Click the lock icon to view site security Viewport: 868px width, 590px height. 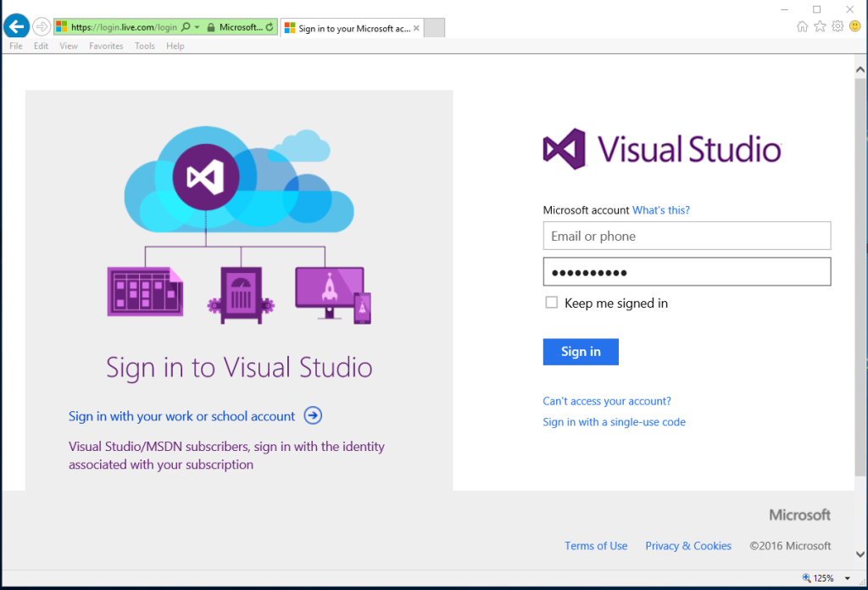[x=211, y=26]
